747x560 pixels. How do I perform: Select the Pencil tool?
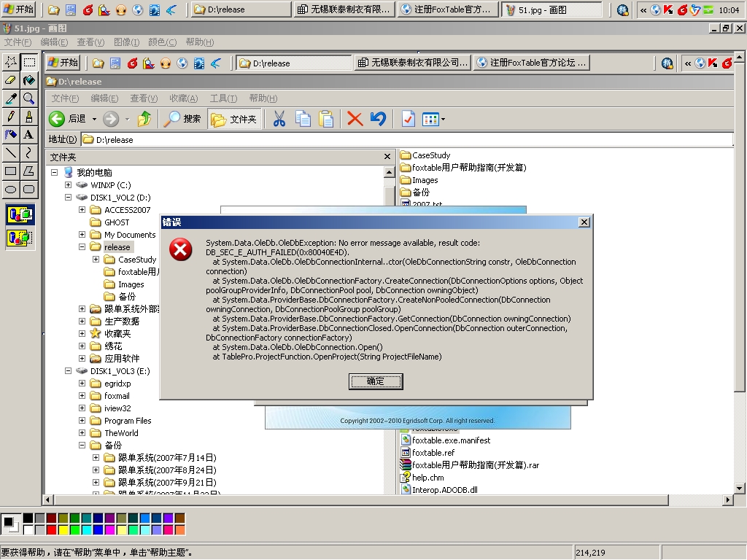point(11,116)
